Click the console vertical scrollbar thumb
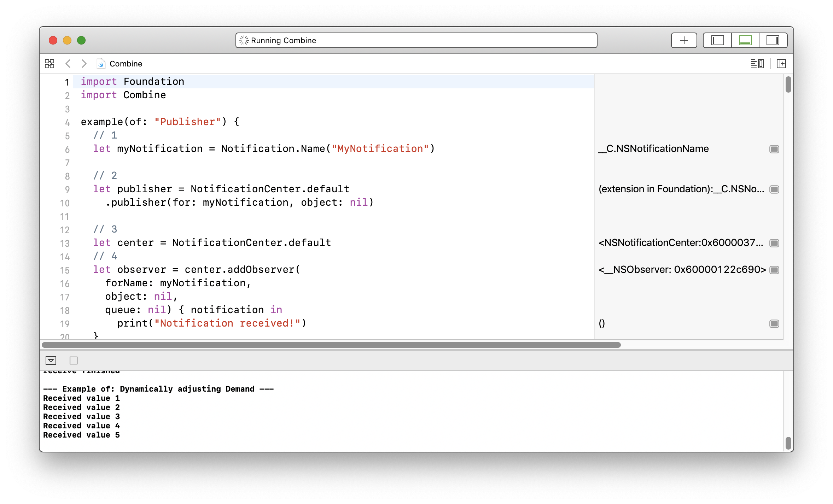 point(788,444)
